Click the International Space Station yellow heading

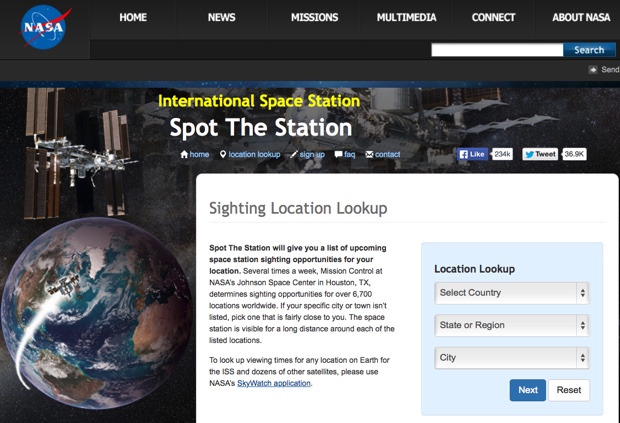click(x=259, y=101)
